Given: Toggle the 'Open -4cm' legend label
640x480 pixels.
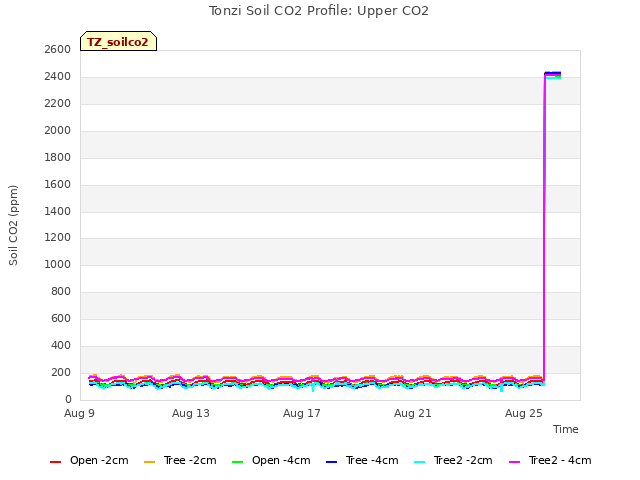Looking at the screenshot, I should (x=281, y=460).
